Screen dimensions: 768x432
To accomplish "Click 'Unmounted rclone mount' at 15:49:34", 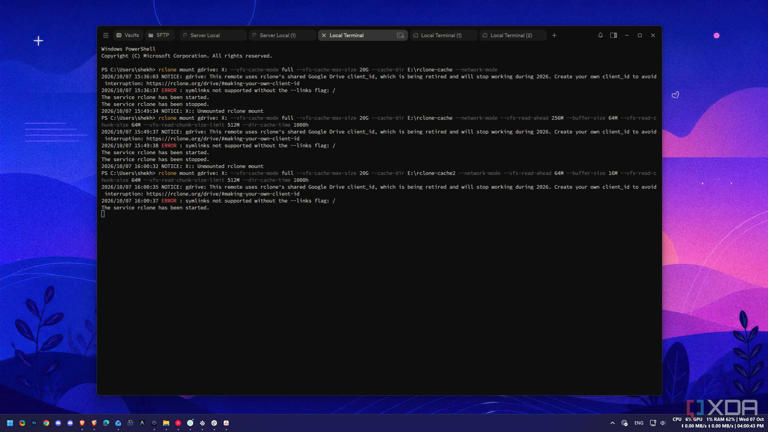I will [230, 111].
